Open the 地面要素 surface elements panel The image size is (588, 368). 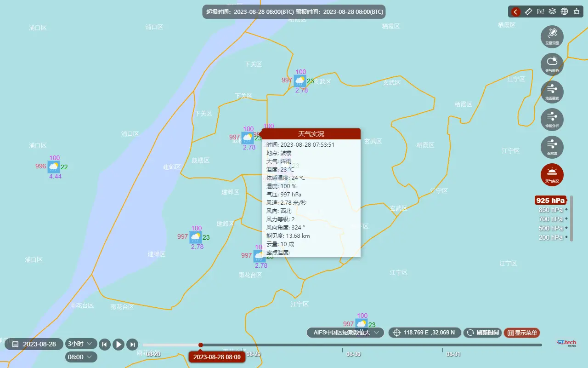[x=552, y=92]
